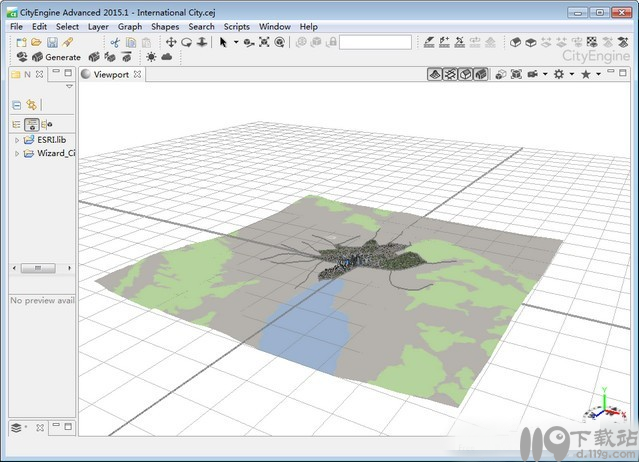Open the Search menu
Viewport: 639px width, 462px height.
(201, 26)
